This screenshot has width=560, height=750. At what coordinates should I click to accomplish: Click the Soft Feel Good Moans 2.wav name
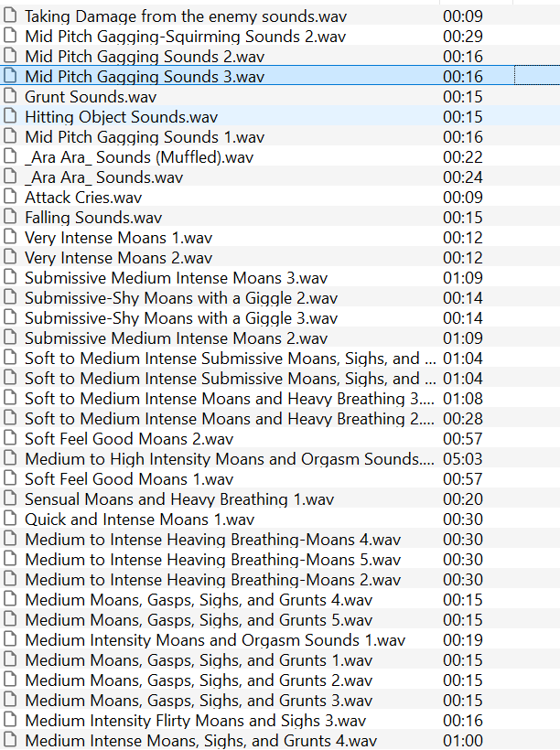tap(129, 439)
